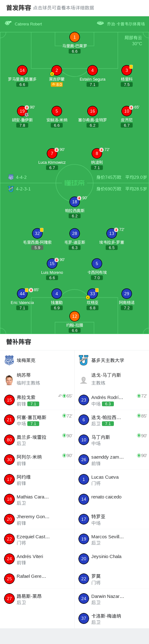Click the referee whistle icon beside Cabrera Robert
This screenshot has height=644, width=149.
(x=8, y=23)
